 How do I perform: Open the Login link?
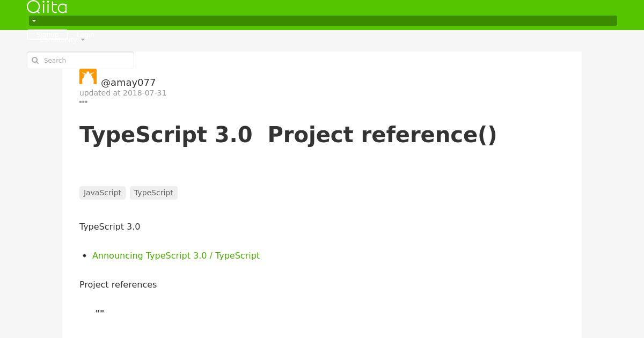tap(85, 34)
